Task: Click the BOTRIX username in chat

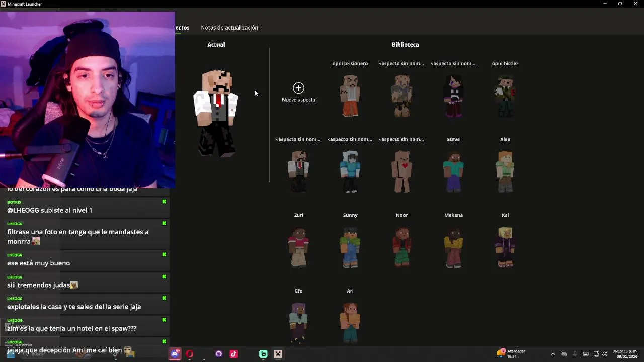Action: pyautogui.click(x=14, y=202)
